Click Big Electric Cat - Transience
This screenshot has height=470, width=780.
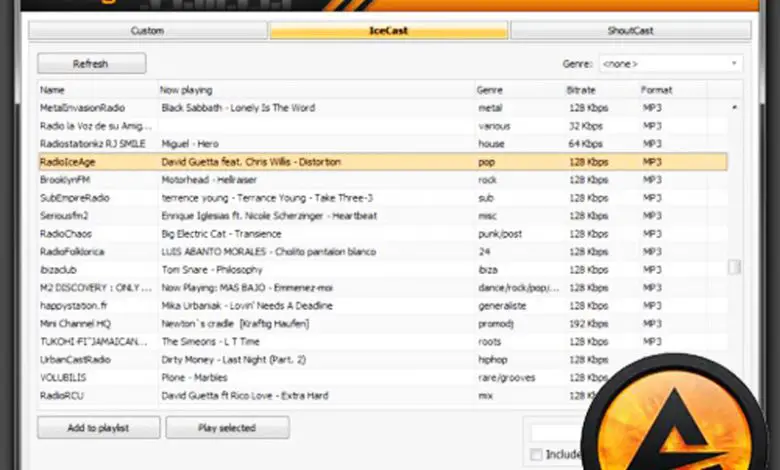click(221, 234)
